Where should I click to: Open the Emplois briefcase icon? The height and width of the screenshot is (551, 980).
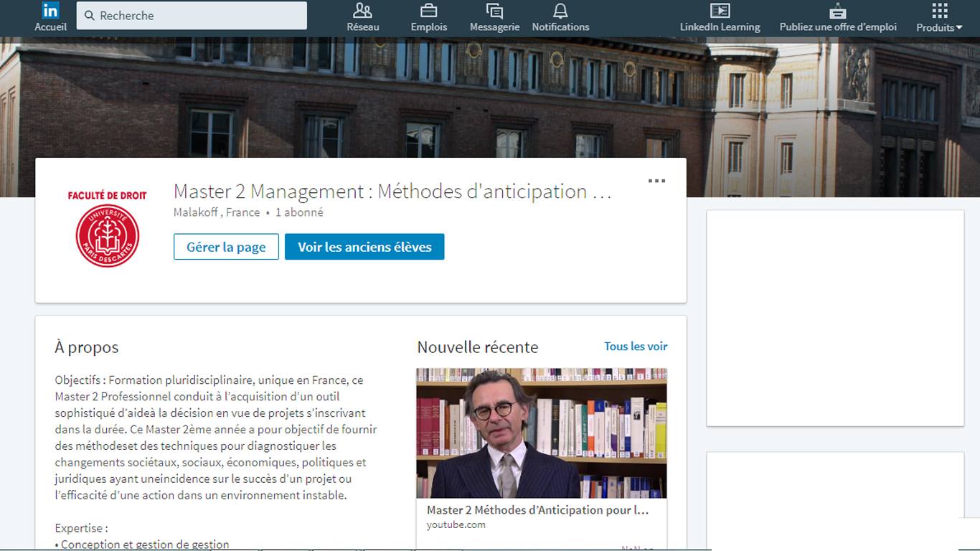click(x=429, y=11)
